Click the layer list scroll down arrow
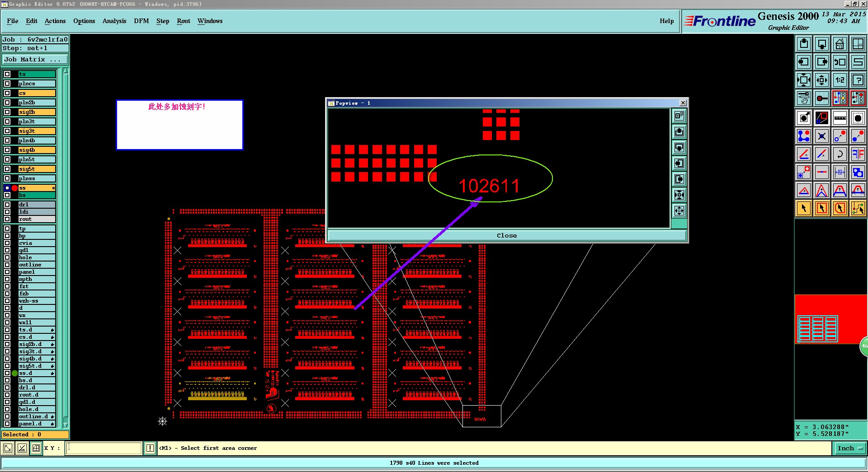Screen dimensions: 868x472 pos(66,425)
